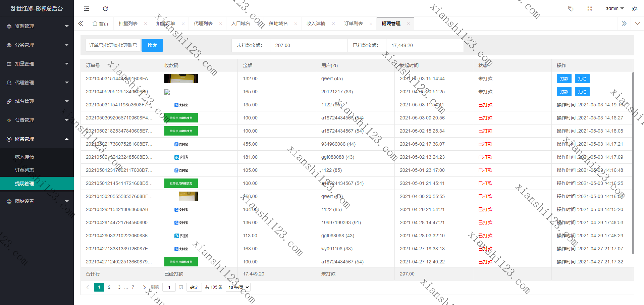Click the 资源管理 sidebar icon
Viewport: 644px width, 305px height.
(9, 26)
